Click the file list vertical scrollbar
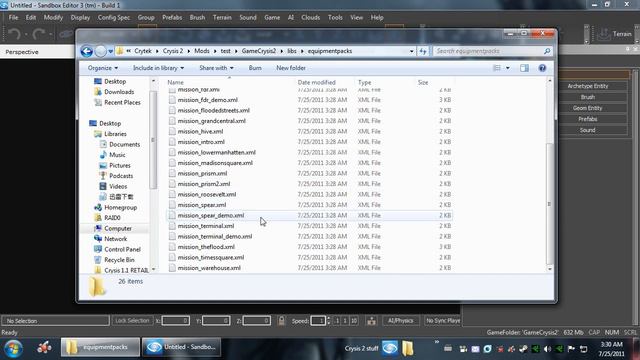Screen dimensions: 640x360 coord(549,204)
